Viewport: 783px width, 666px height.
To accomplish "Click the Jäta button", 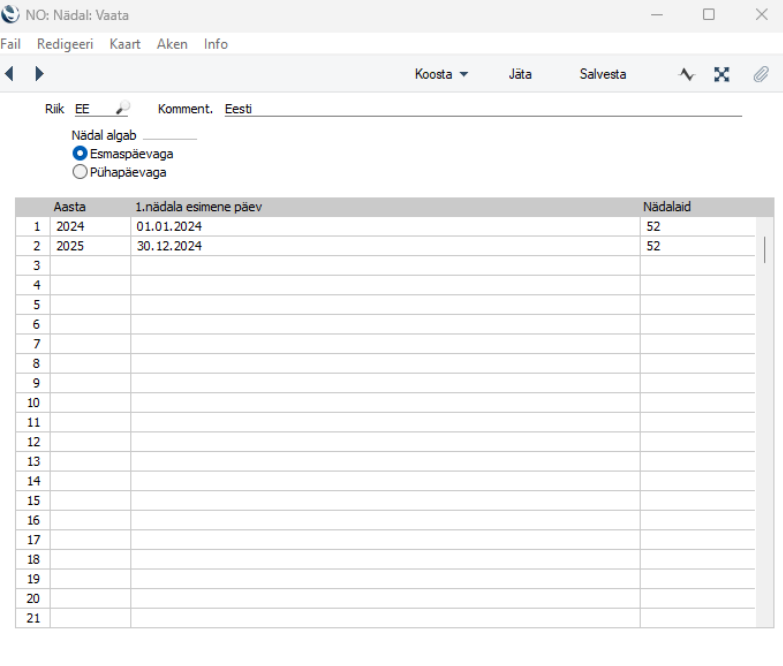I will (x=520, y=74).
